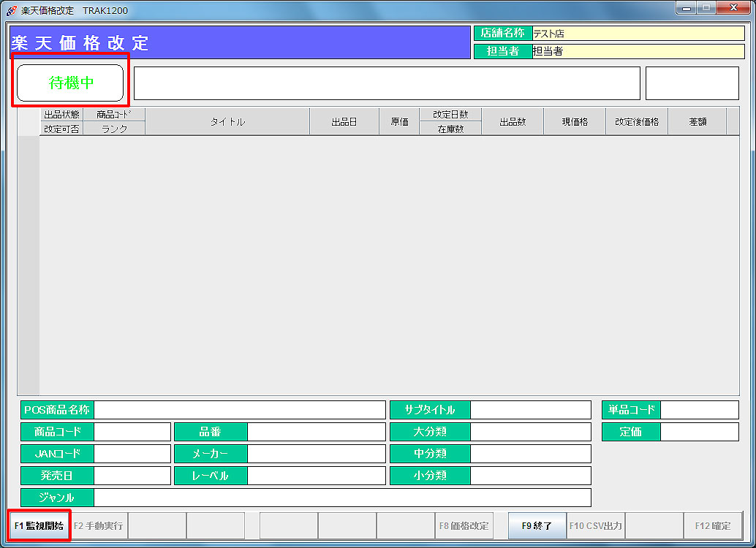Focus the メーカー text field
Viewport: 756px width, 548px height.
(x=316, y=454)
